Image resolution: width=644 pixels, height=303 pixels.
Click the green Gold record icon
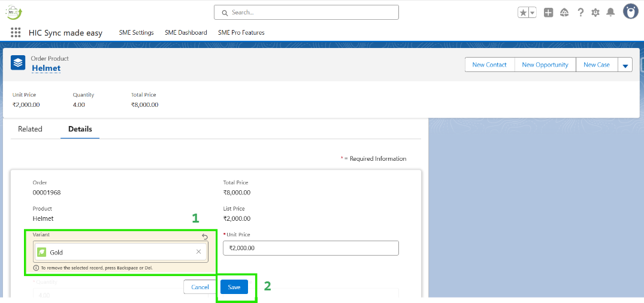41,252
